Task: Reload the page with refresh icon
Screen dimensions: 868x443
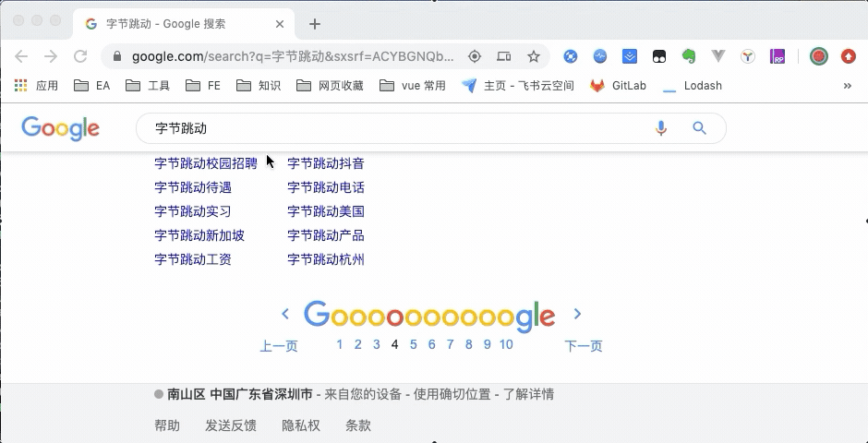Action: click(81, 56)
